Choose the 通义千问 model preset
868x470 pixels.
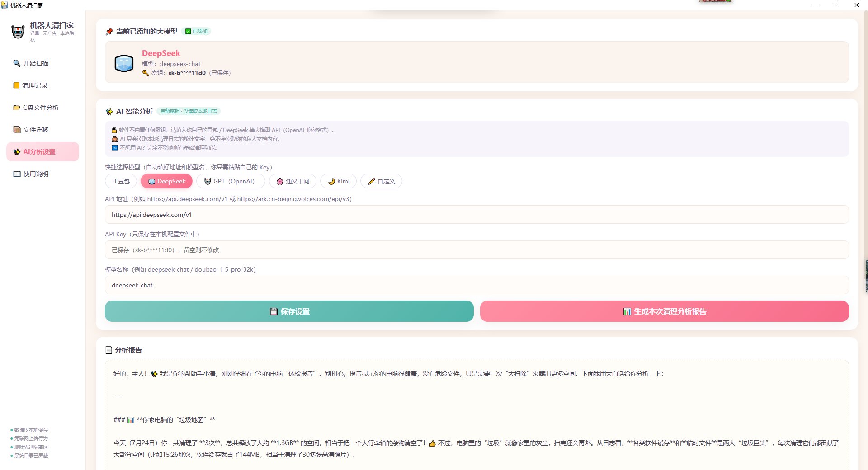[x=292, y=181]
